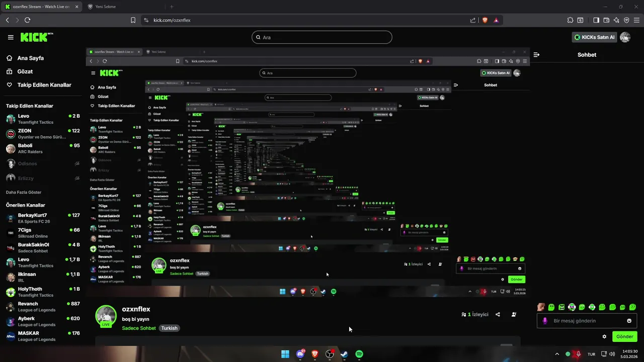The width and height of the screenshot is (644, 362).
Task: Open the Brave Shields lion icon
Action: [x=485, y=20]
